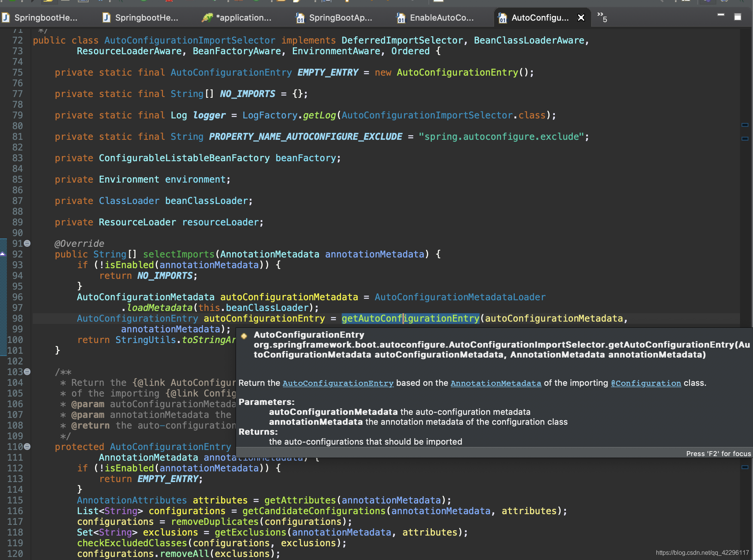Maximize the editor area
Screen dimensions: 753x560
738,17
